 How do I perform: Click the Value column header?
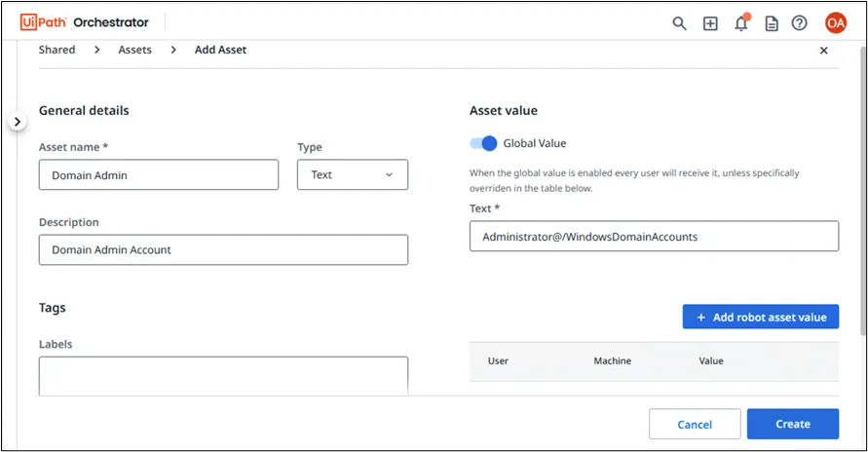point(711,360)
